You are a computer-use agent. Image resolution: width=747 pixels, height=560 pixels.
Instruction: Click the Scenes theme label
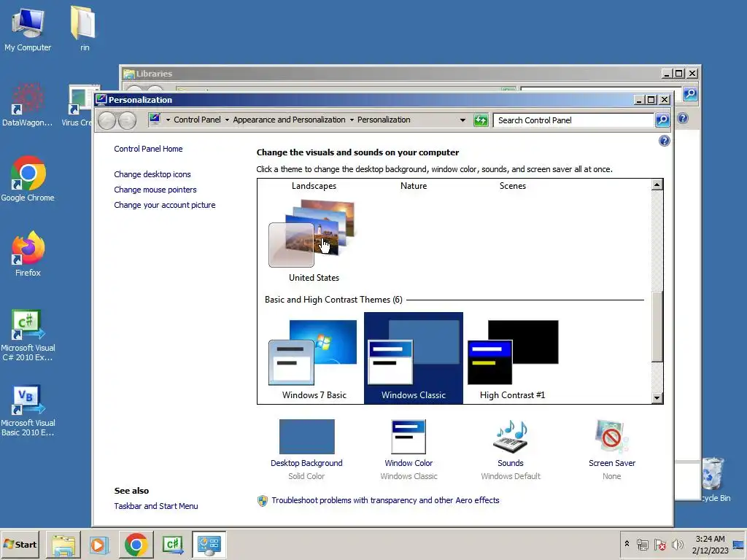(513, 186)
